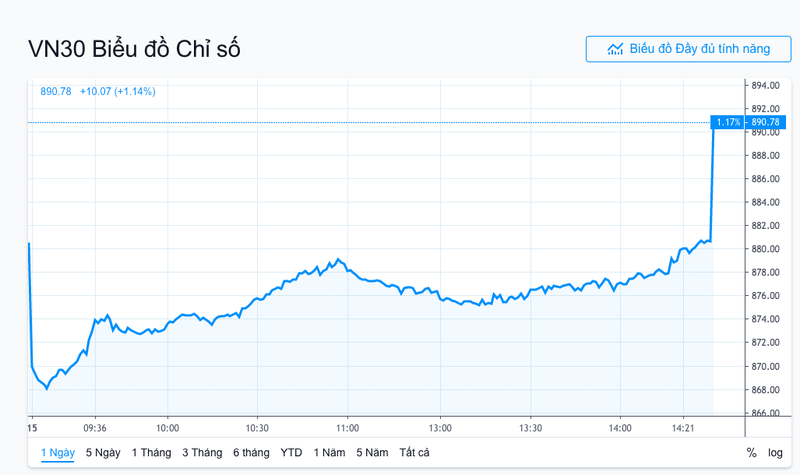Click the 890.78 current price label on axis
800x475 pixels.
765,122
